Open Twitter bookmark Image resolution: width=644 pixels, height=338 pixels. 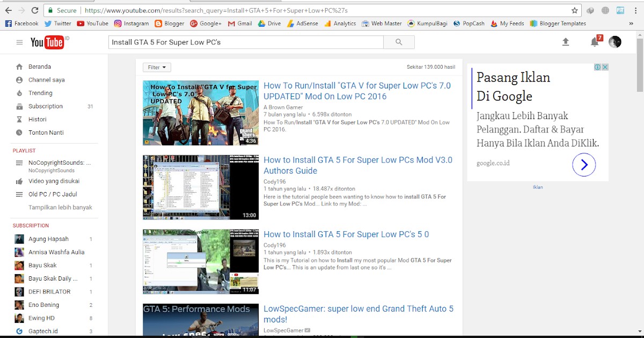(x=57, y=24)
